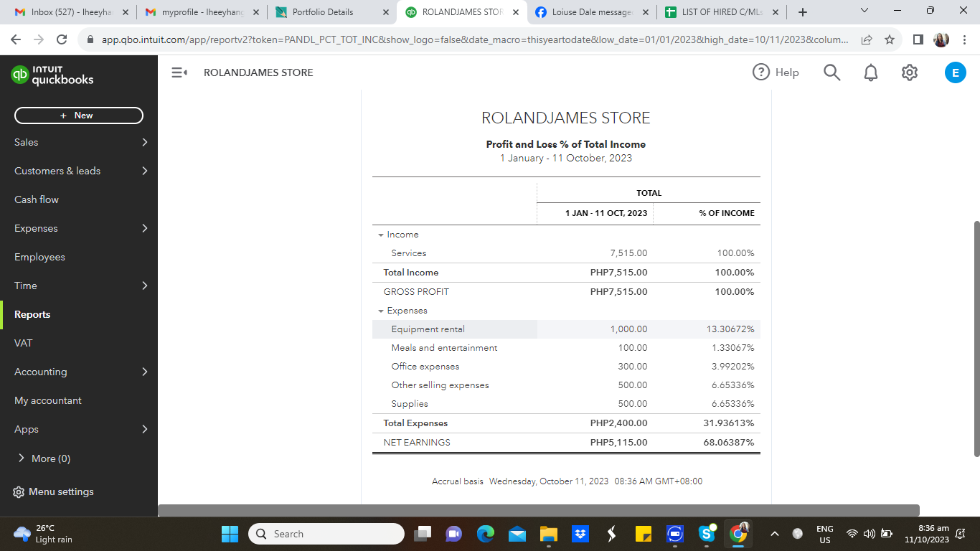Open the Chrome side panel

(918, 39)
